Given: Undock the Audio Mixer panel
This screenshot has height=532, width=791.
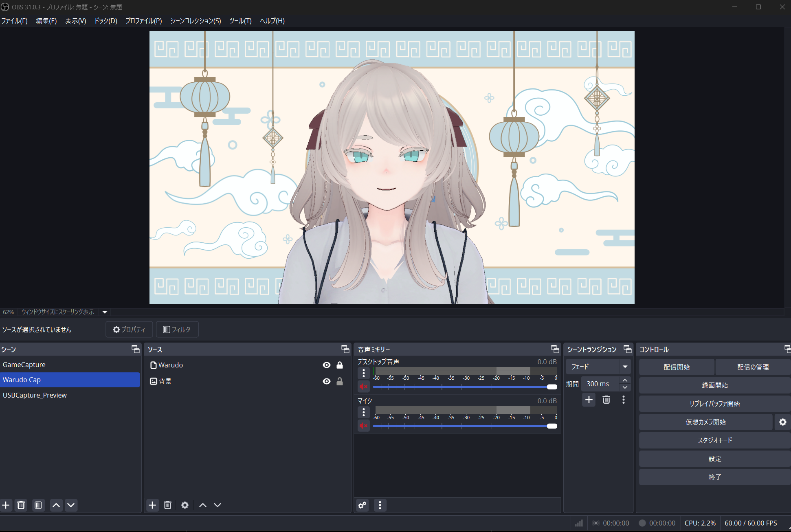Looking at the screenshot, I should (x=555, y=349).
